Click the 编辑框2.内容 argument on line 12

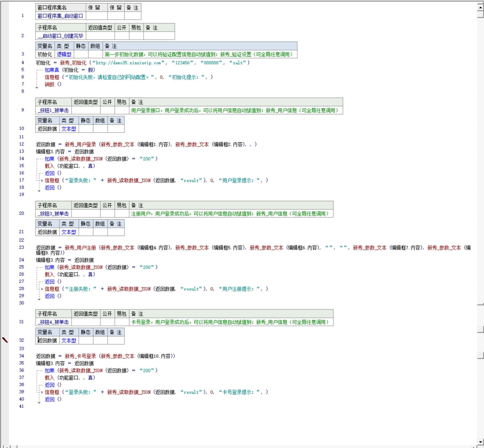click(x=228, y=144)
